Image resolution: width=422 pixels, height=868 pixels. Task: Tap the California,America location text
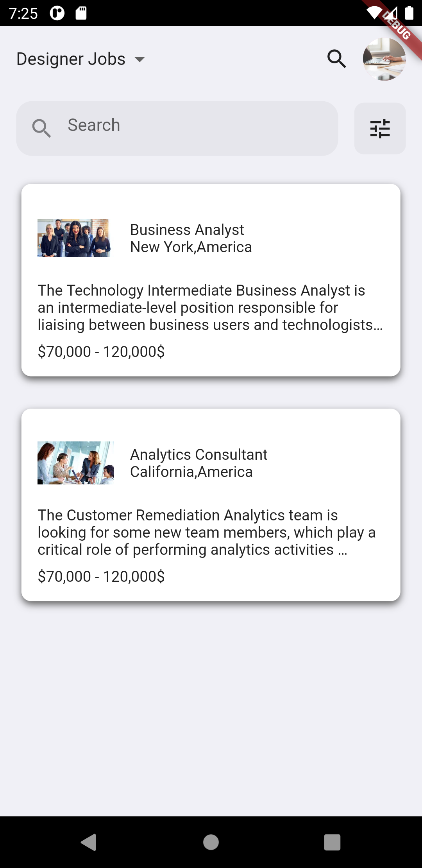[191, 472]
